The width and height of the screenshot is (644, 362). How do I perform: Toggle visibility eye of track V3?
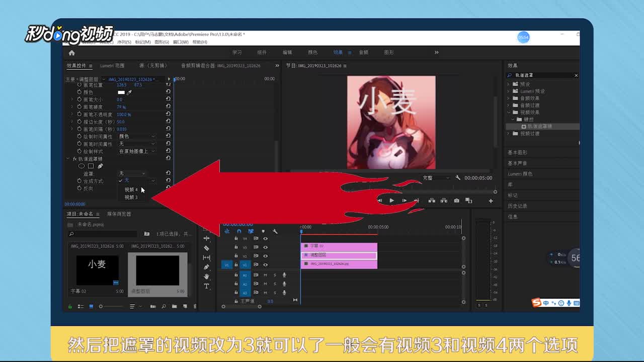[x=265, y=247]
